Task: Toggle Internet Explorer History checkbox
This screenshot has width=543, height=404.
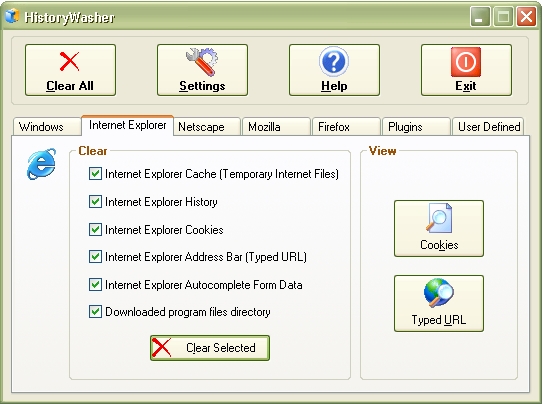Action: (x=95, y=201)
